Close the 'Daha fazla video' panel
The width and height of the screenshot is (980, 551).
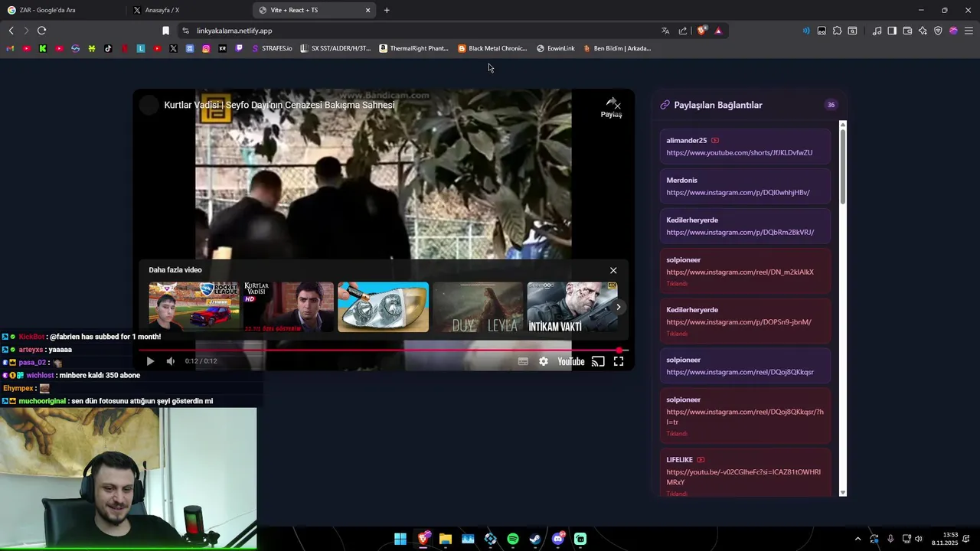[x=613, y=270]
